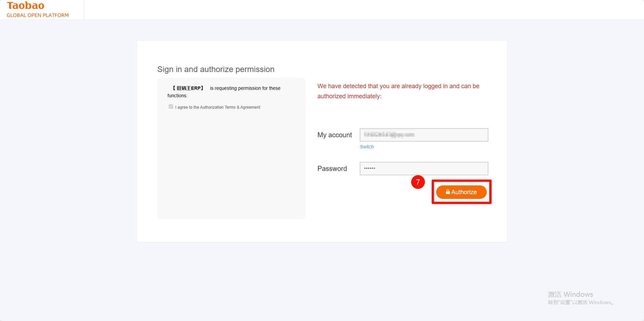The image size is (644, 321).
Task: Click the red already-logged-in message
Action: coord(398,91)
